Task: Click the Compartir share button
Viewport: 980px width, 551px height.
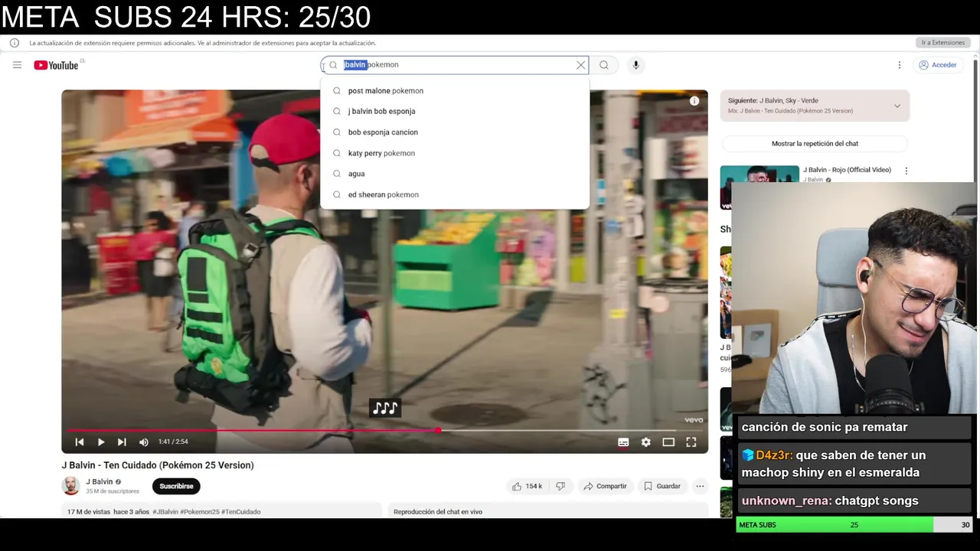Action: [605, 486]
